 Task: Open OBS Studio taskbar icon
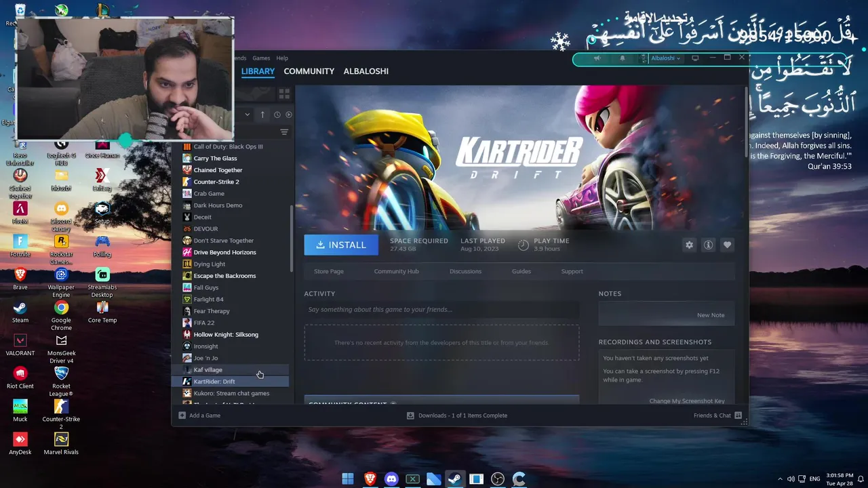(498, 479)
